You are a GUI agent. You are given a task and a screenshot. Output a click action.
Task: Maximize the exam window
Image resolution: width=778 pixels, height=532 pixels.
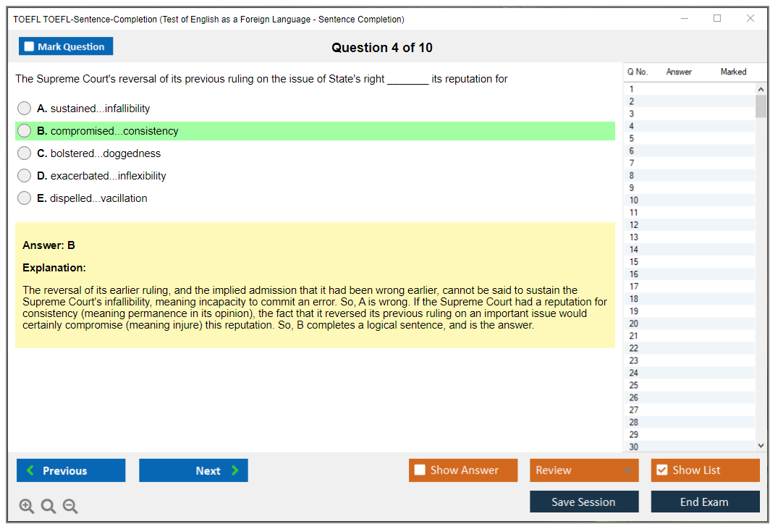(x=717, y=19)
